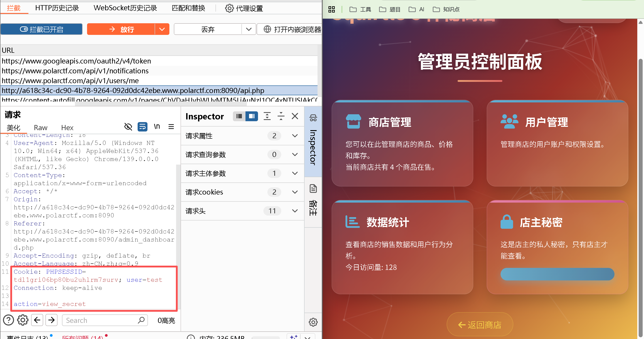Open the notes document icon in side strip

(x=313, y=189)
